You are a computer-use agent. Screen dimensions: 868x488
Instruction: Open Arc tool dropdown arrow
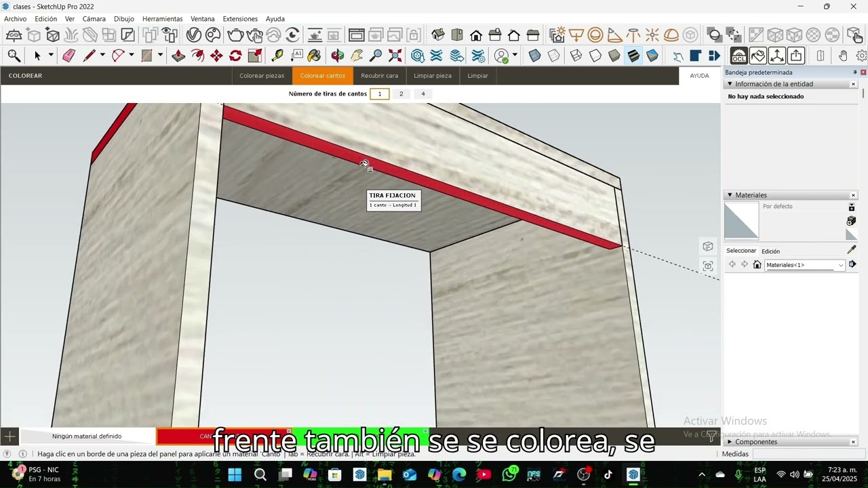pyautogui.click(x=132, y=56)
